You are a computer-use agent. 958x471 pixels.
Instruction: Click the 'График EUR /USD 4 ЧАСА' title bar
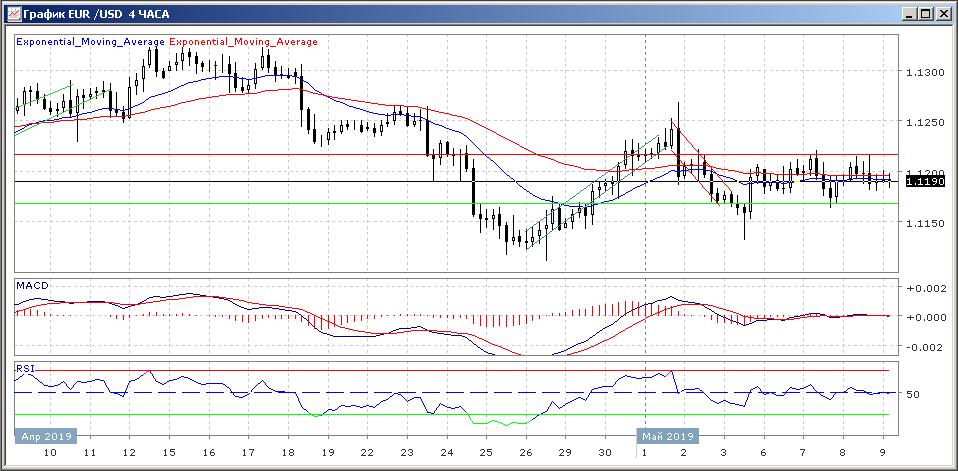(x=400, y=14)
